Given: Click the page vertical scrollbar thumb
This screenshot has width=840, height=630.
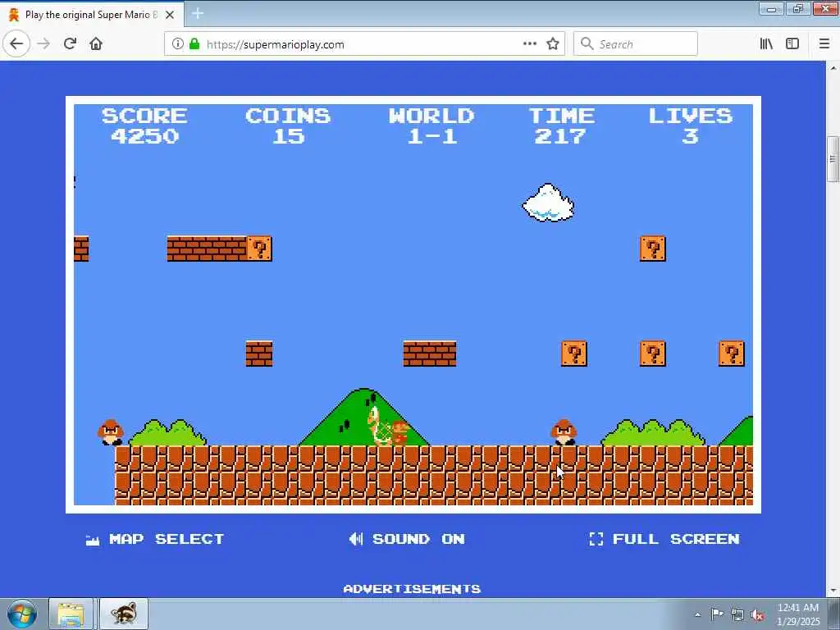Looking at the screenshot, I should pyautogui.click(x=833, y=159).
